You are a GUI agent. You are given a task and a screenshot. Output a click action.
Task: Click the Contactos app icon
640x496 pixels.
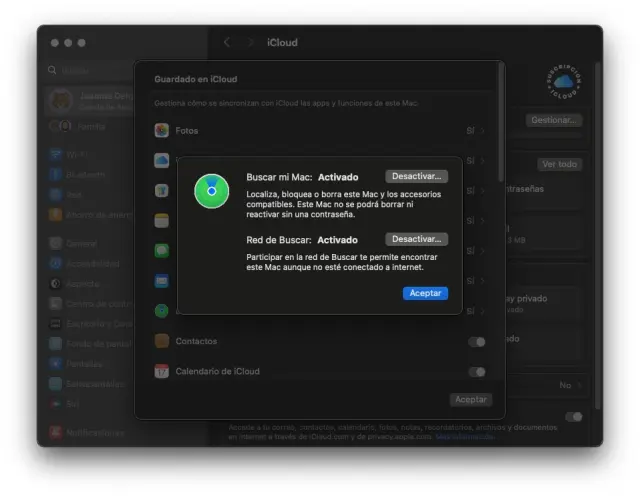coord(161,342)
